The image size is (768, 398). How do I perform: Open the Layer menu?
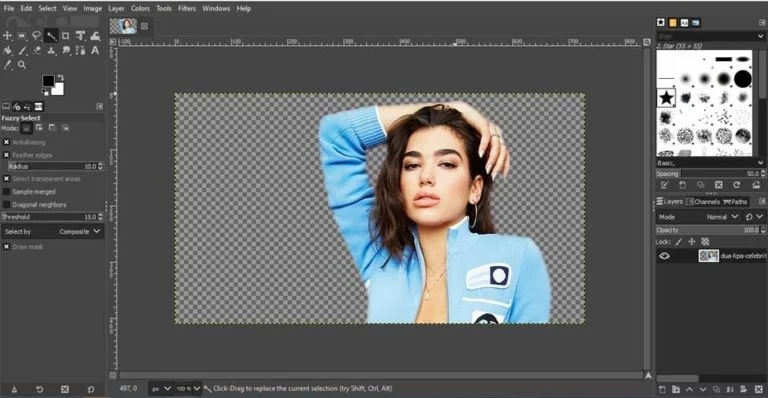116,8
